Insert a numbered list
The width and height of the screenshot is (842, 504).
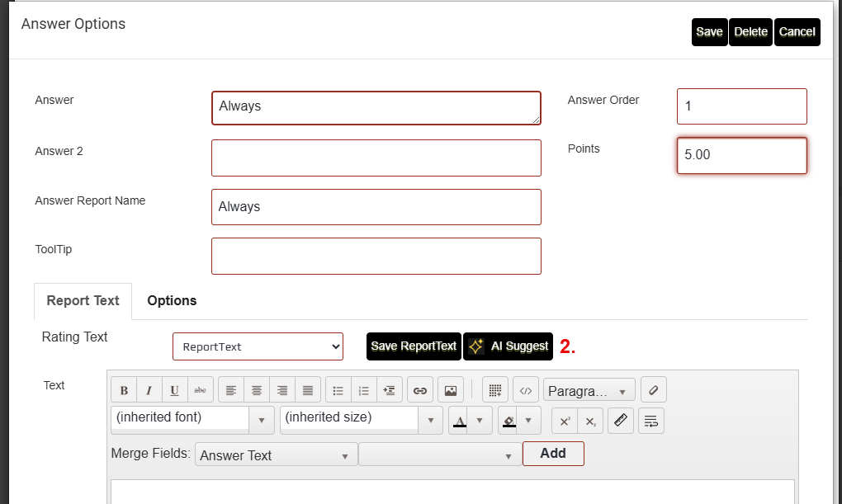364,390
